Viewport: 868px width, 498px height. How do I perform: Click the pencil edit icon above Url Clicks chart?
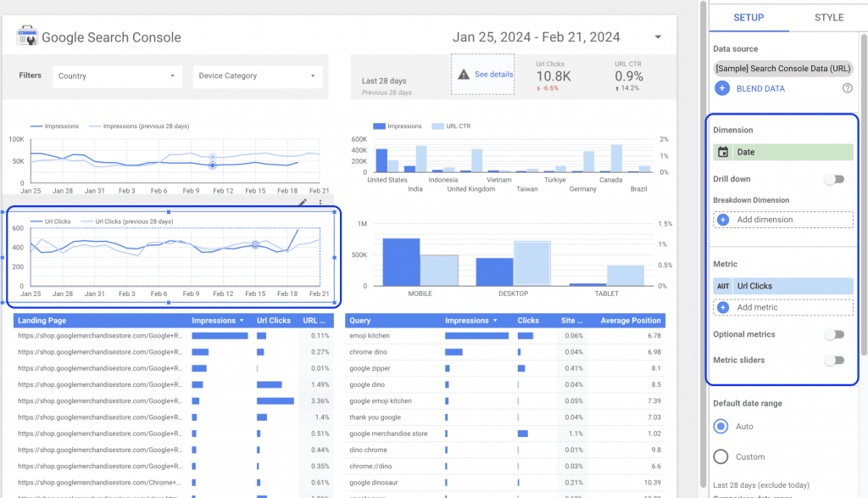click(303, 202)
